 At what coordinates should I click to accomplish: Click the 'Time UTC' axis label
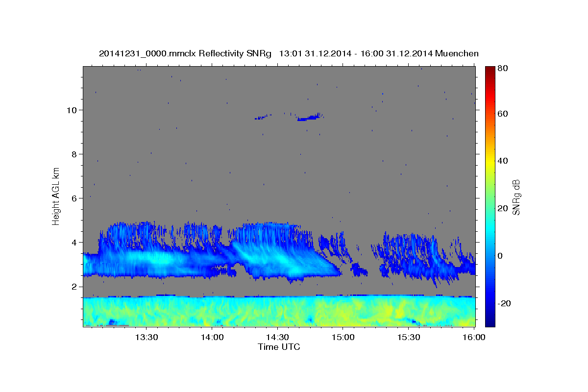(279, 347)
